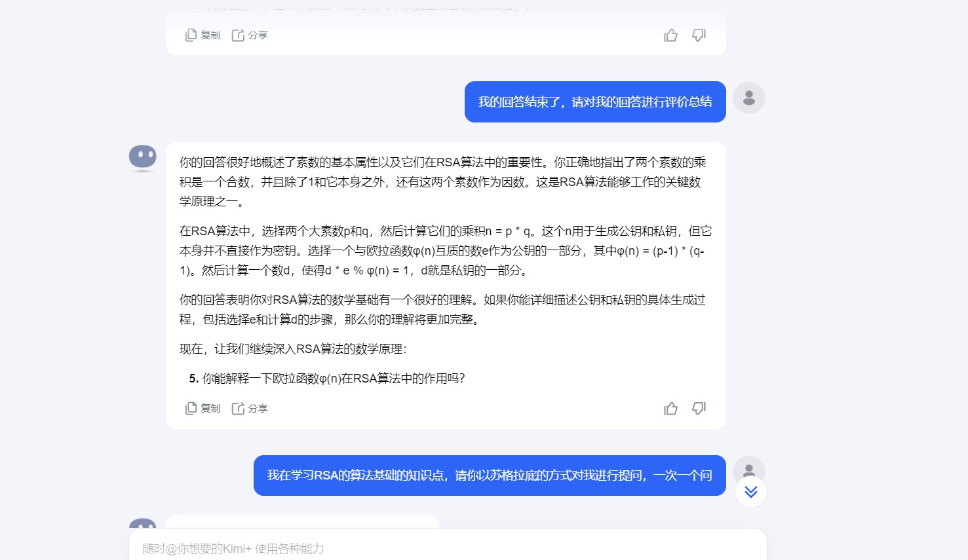Like the top AI response
This screenshot has width=968, height=560.
pyautogui.click(x=670, y=35)
